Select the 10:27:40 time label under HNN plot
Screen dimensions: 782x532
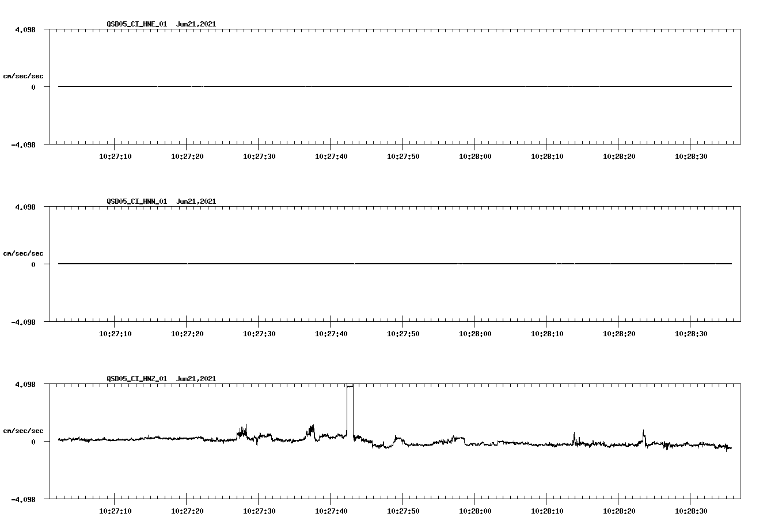(331, 334)
